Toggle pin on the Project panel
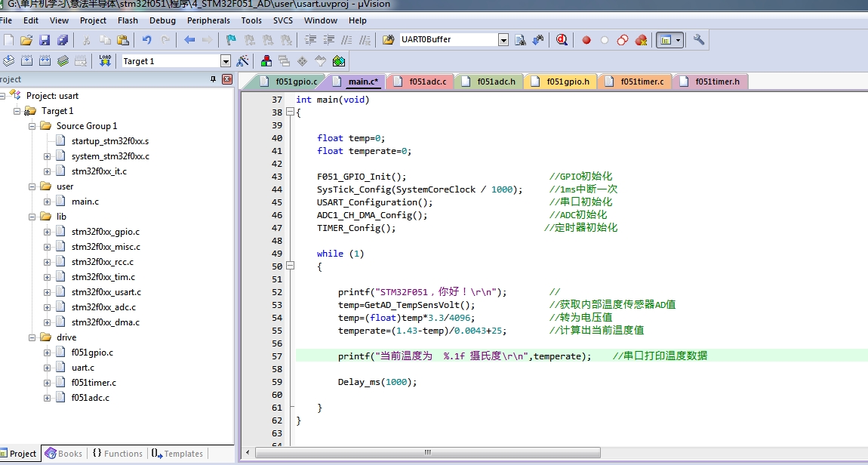Image resolution: width=868 pixels, height=465 pixels. [x=213, y=80]
